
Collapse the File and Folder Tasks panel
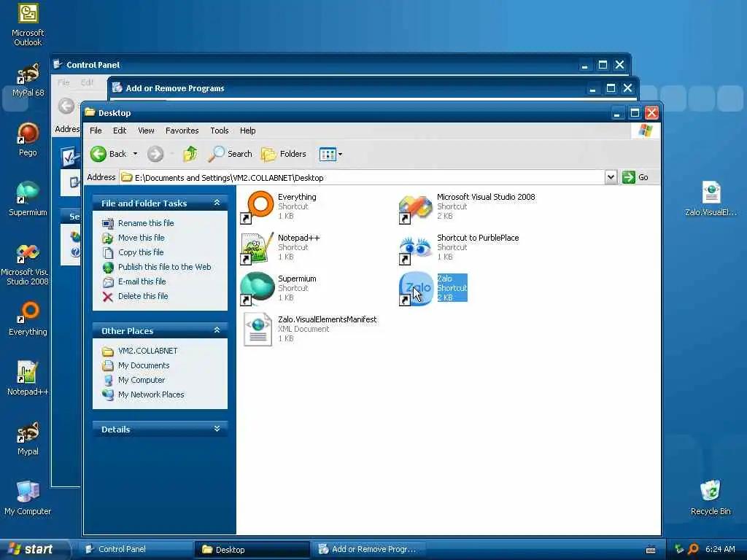pos(217,203)
